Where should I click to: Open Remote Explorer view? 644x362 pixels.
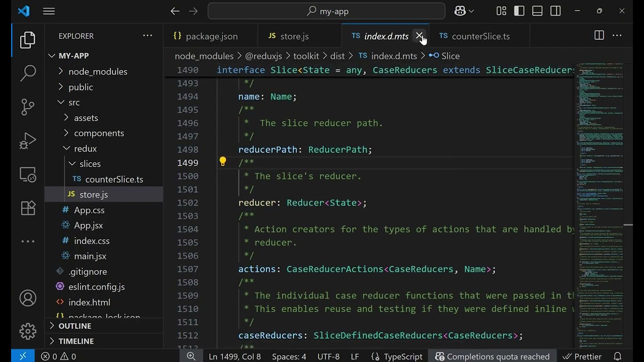[x=28, y=174]
